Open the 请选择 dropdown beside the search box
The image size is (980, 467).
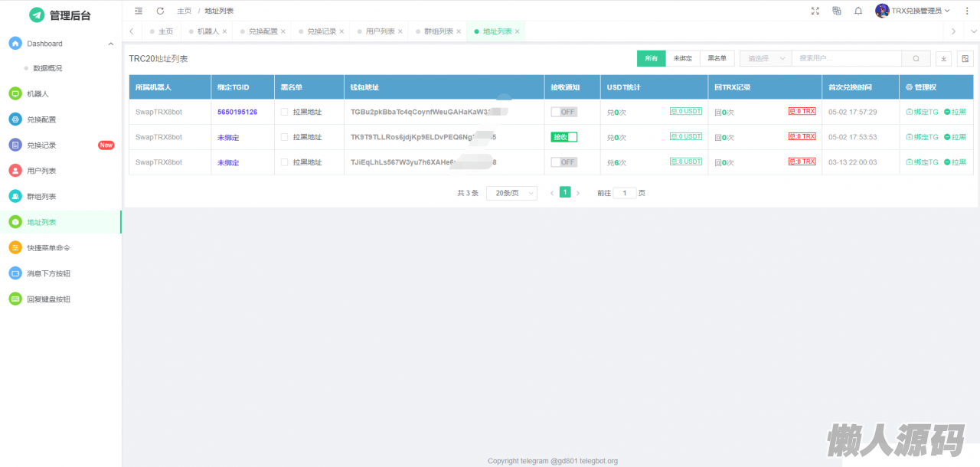point(765,58)
